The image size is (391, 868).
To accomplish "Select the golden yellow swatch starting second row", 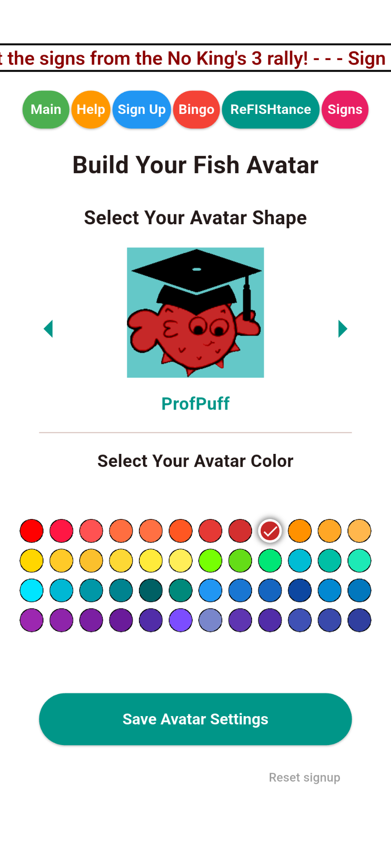I will click(x=32, y=561).
